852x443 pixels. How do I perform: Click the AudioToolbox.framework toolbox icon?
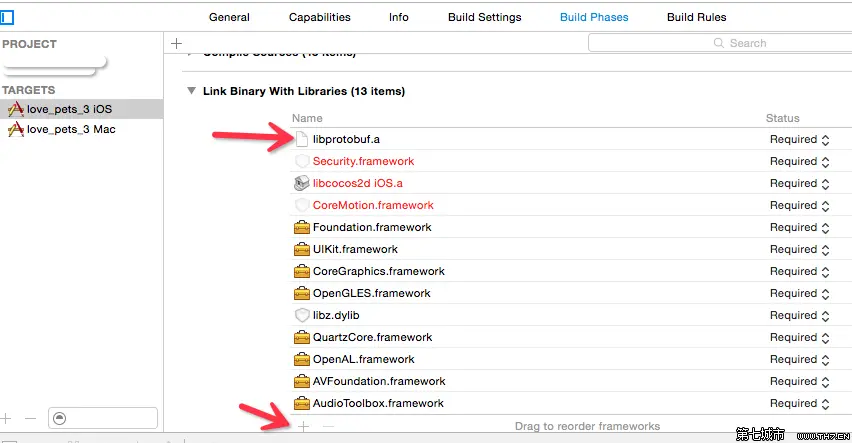point(302,403)
